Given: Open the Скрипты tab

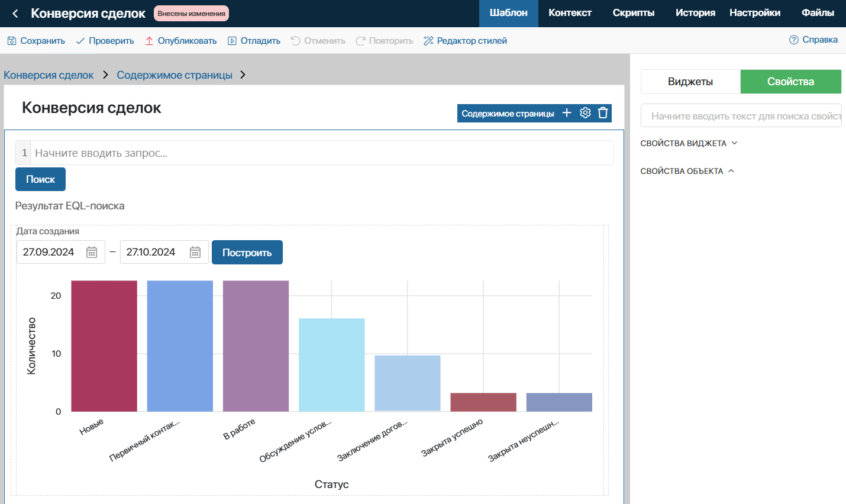Looking at the screenshot, I should click(x=634, y=13).
